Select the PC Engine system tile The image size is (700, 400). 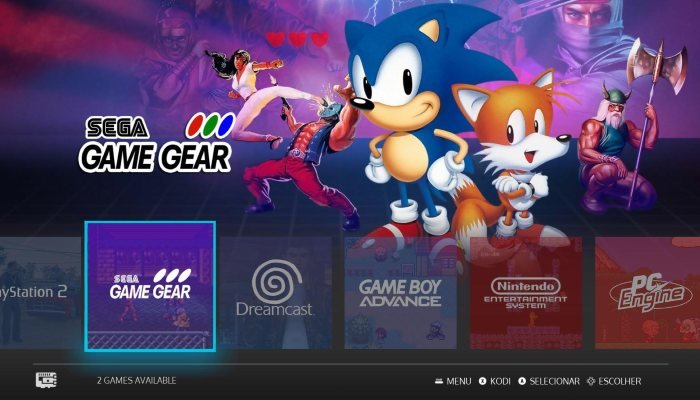click(647, 293)
